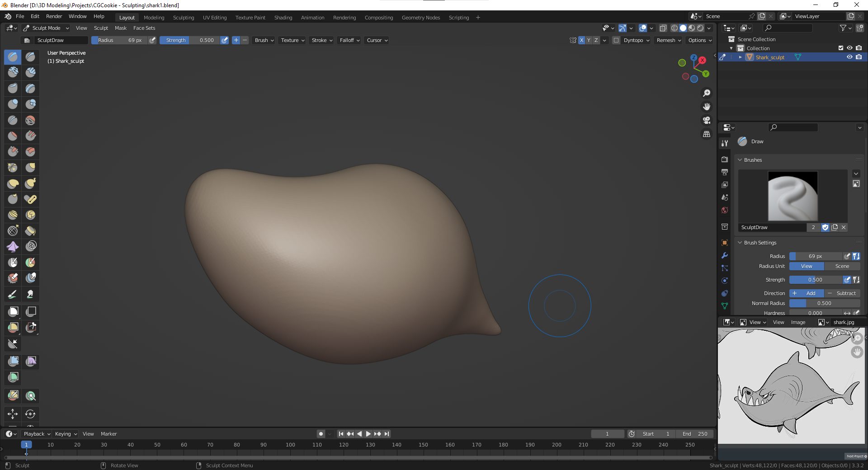Collapse the Brush Settings panel
This screenshot has width=868, height=470.
point(760,243)
